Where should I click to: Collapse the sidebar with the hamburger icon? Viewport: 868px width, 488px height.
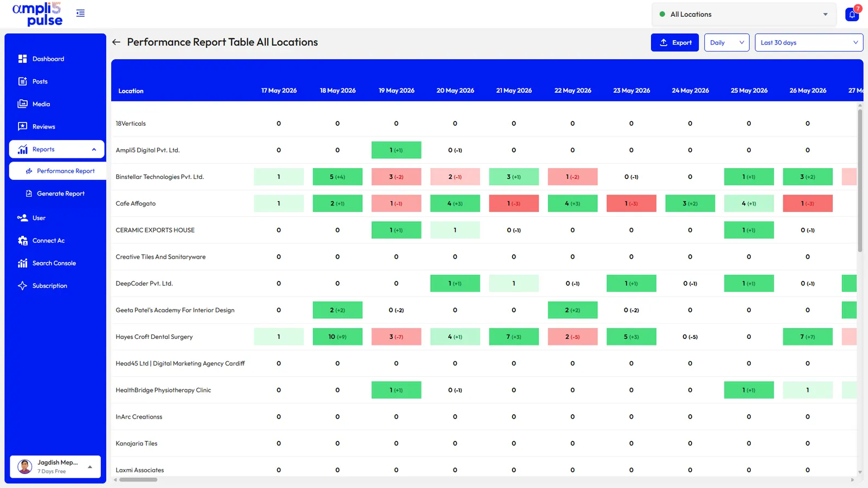point(80,13)
